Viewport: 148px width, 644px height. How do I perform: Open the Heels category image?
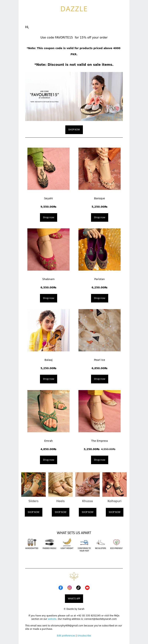pos(60,484)
